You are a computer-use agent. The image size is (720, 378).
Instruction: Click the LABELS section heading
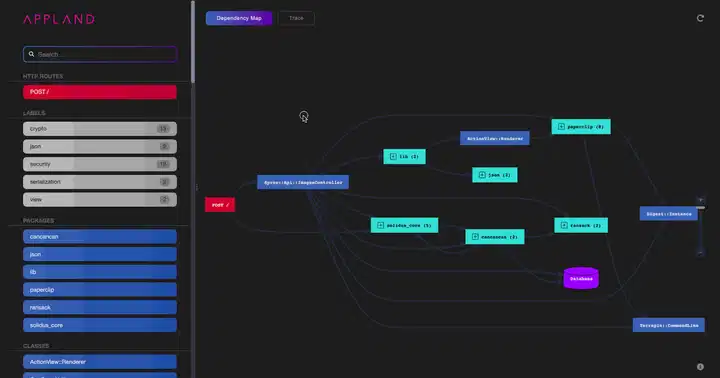pos(34,113)
